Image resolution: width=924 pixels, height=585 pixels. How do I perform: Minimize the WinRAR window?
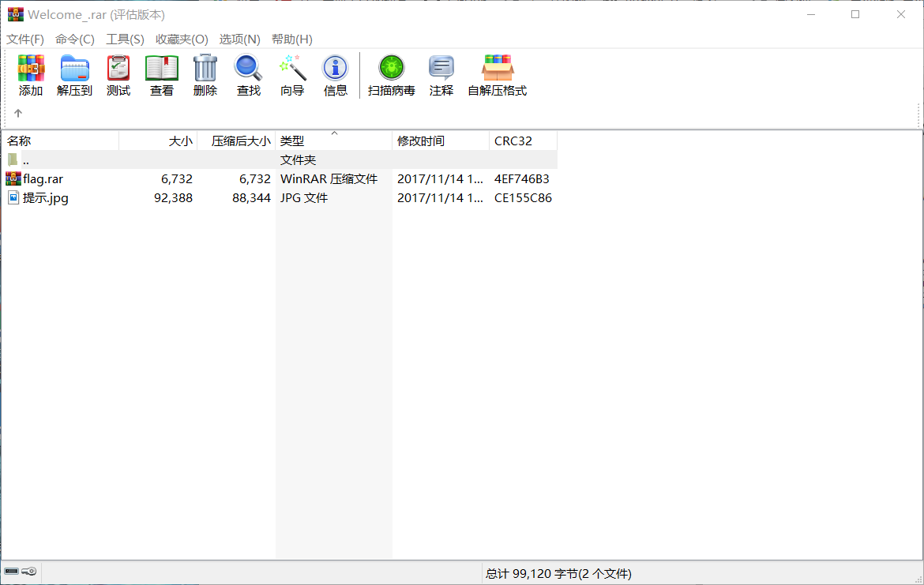[x=811, y=14]
